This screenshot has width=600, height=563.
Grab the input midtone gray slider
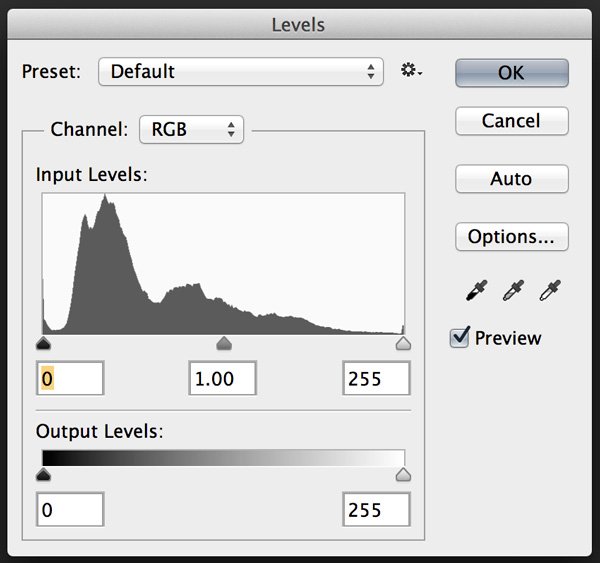pyautogui.click(x=224, y=343)
